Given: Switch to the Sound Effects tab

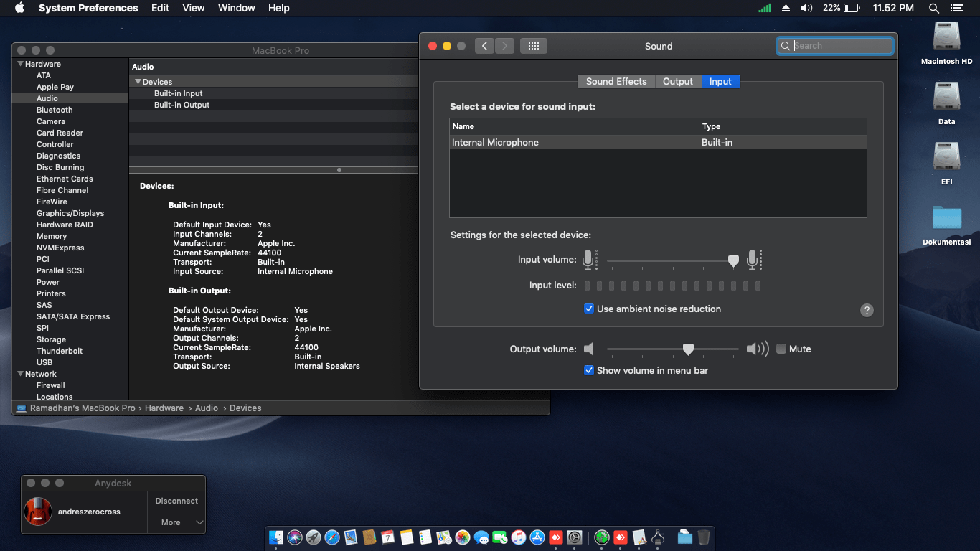Looking at the screenshot, I should pos(616,81).
